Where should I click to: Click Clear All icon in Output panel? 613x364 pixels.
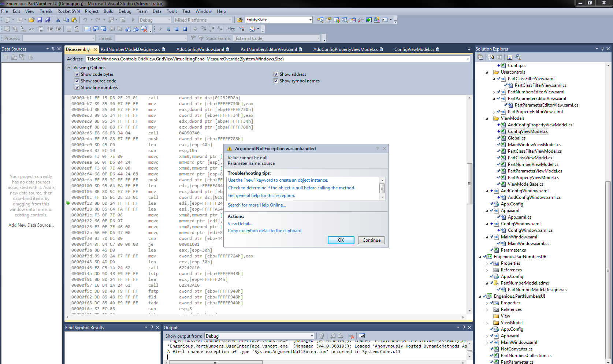(351, 336)
